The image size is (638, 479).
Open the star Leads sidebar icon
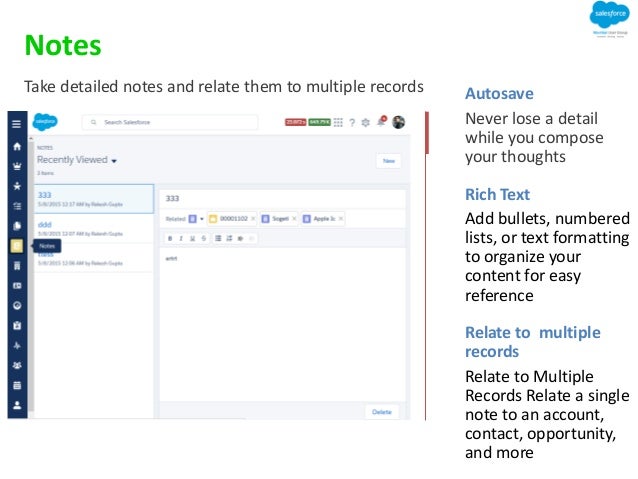pos(17,186)
